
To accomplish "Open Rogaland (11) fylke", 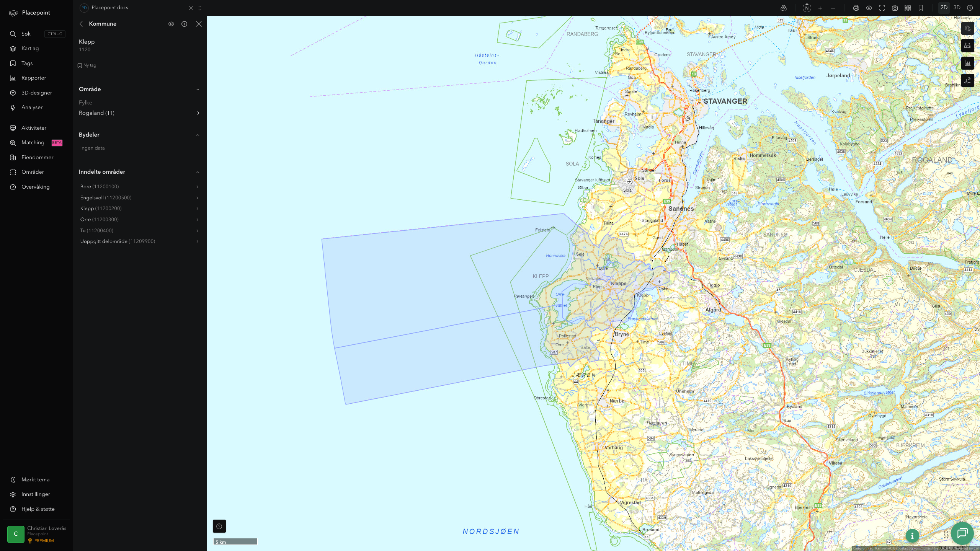I will coord(139,113).
